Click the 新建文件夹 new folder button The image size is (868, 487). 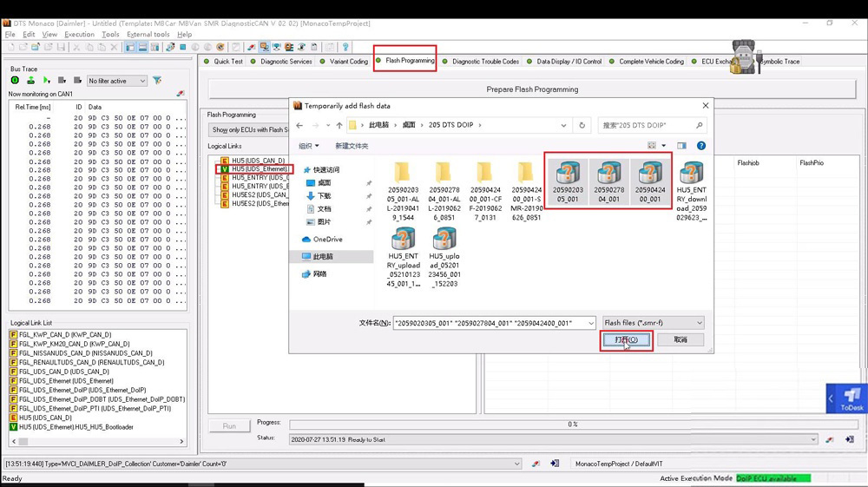click(352, 146)
